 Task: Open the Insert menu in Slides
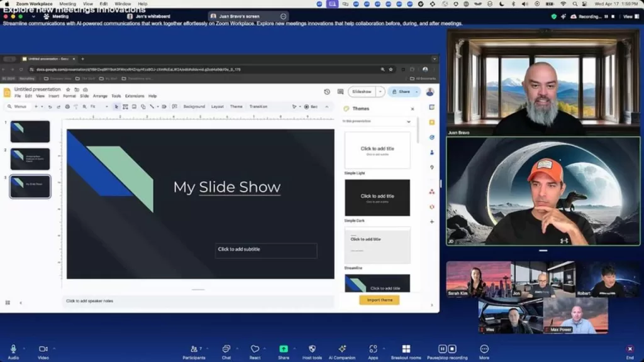[x=54, y=96]
